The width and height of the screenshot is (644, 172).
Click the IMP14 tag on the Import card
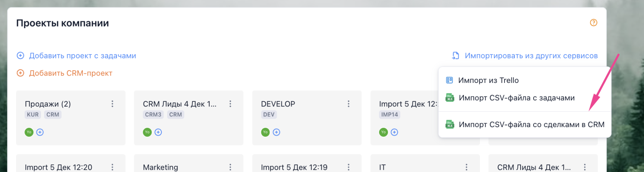point(389,114)
